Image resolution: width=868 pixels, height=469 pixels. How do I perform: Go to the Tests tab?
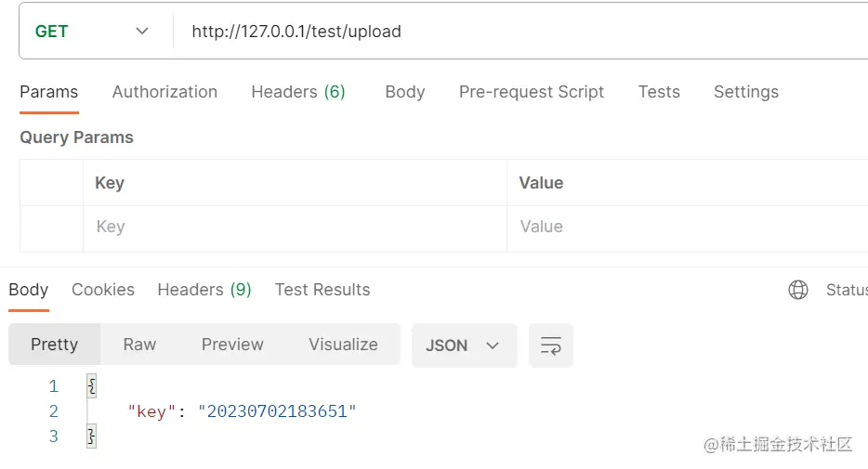(x=659, y=92)
